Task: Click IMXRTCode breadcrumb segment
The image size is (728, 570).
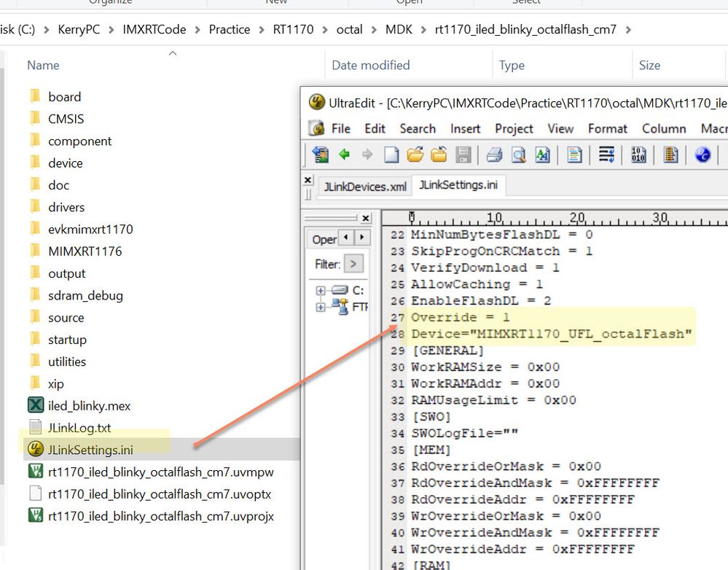Action: (x=154, y=30)
